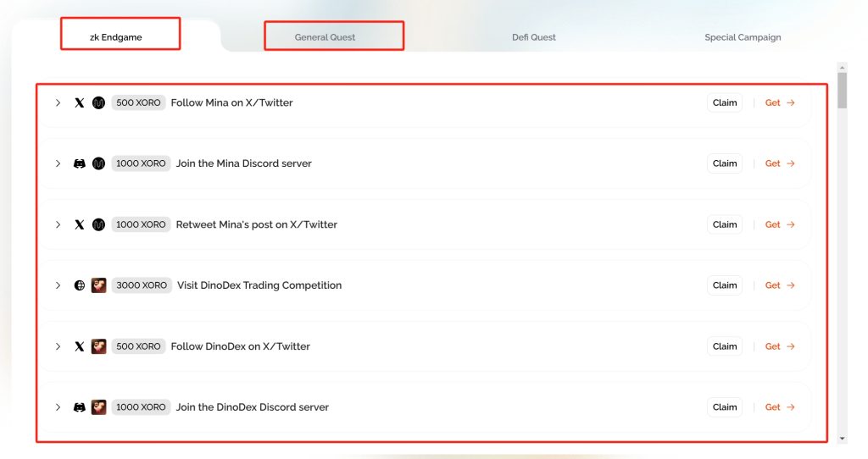The width and height of the screenshot is (868, 459).
Task: Click the 500 XORO badge on Follow Mina
Action: [x=138, y=102]
